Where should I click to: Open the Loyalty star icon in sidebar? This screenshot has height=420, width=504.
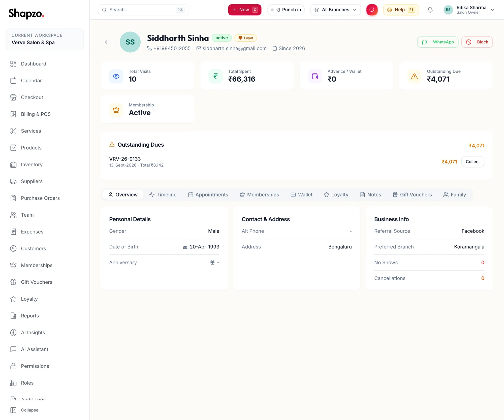tap(13, 299)
